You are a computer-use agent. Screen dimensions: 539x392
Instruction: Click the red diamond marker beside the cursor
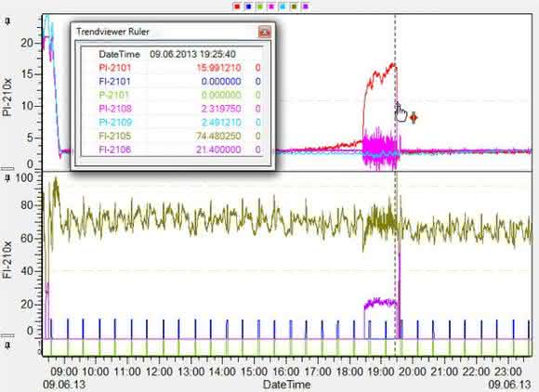tap(414, 118)
